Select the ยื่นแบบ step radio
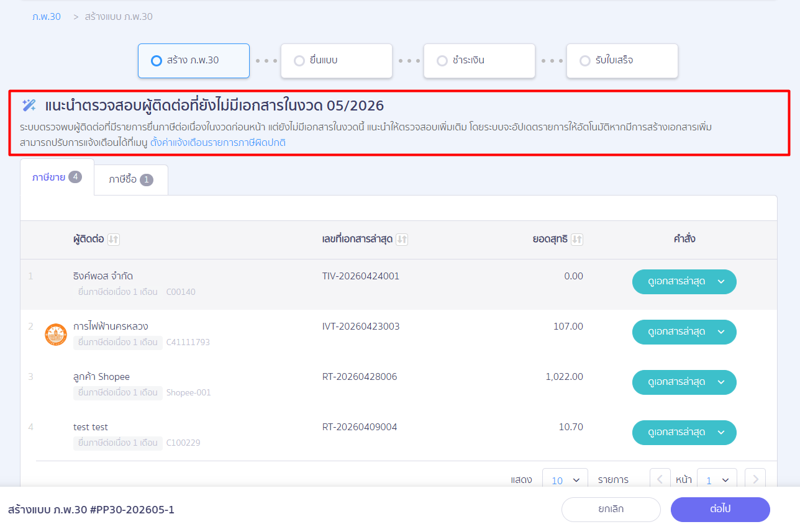 click(x=299, y=61)
